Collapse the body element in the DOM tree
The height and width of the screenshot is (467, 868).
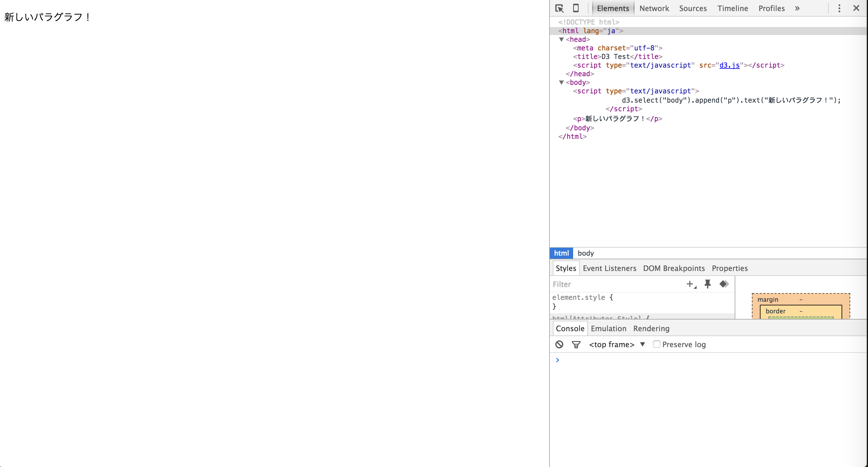click(561, 83)
